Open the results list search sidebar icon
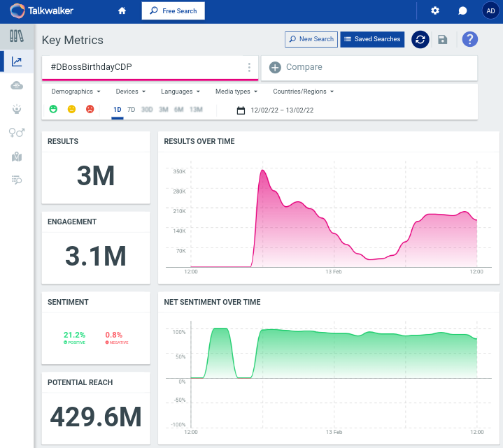 click(17, 180)
